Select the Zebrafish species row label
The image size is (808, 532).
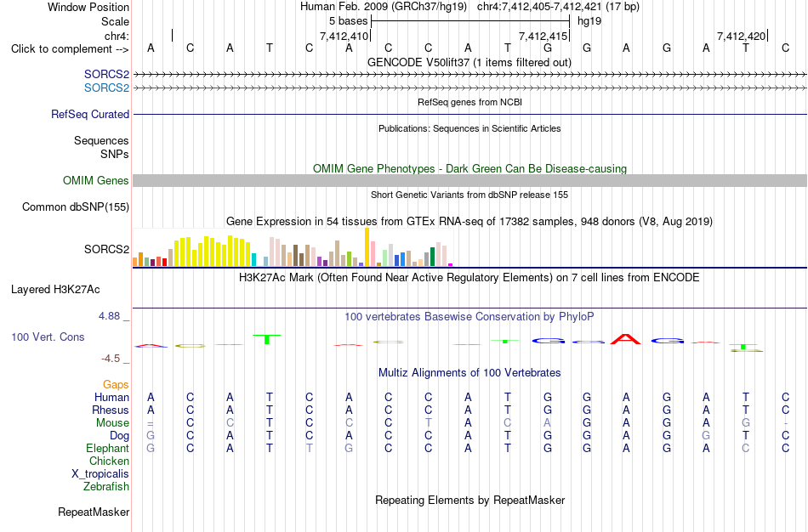pyautogui.click(x=106, y=487)
